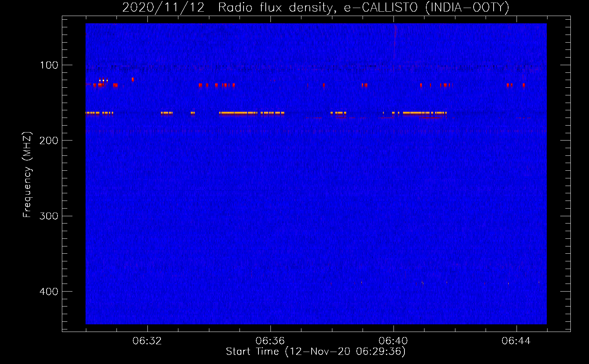Click the plot title '2020/11/12 Radio flux density, e-CALLISTO (INDIA-OOTY)'
The image size is (589, 364).
pyautogui.click(x=316, y=8)
